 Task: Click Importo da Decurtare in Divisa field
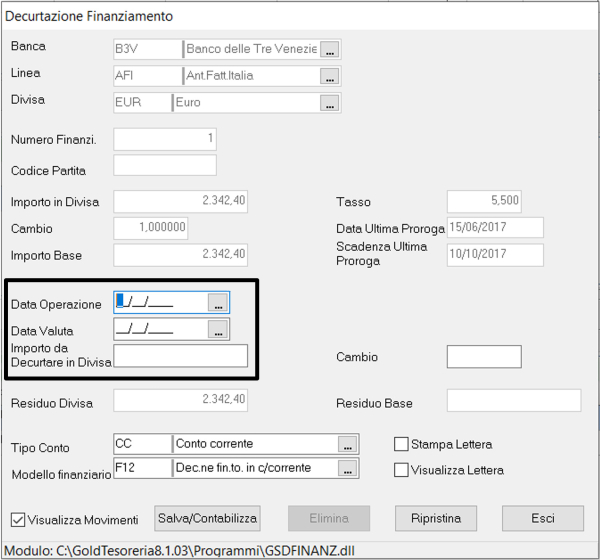(x=181, y=356)
